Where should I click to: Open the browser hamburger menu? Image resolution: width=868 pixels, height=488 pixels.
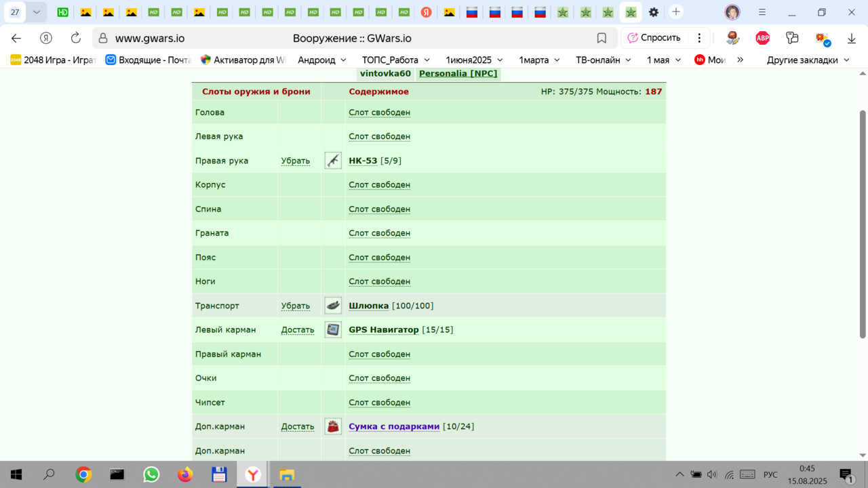pos(762,12)
